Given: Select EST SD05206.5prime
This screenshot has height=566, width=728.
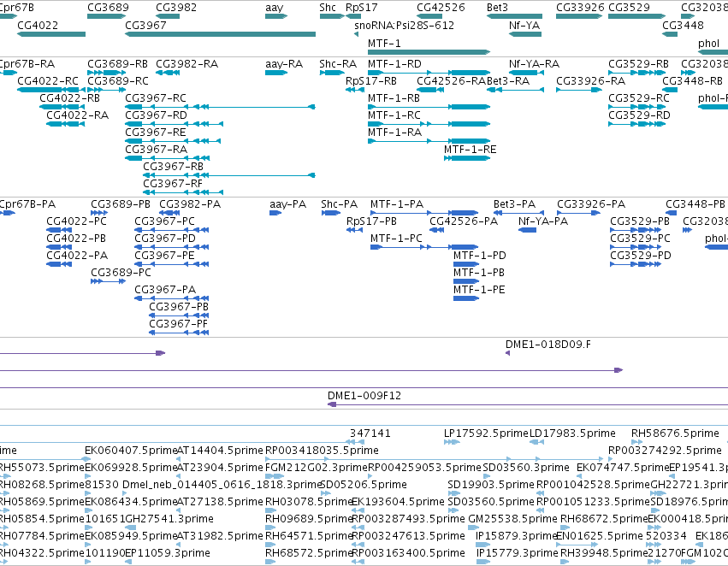Looking at the screenshot, I should tap(364, 484).
